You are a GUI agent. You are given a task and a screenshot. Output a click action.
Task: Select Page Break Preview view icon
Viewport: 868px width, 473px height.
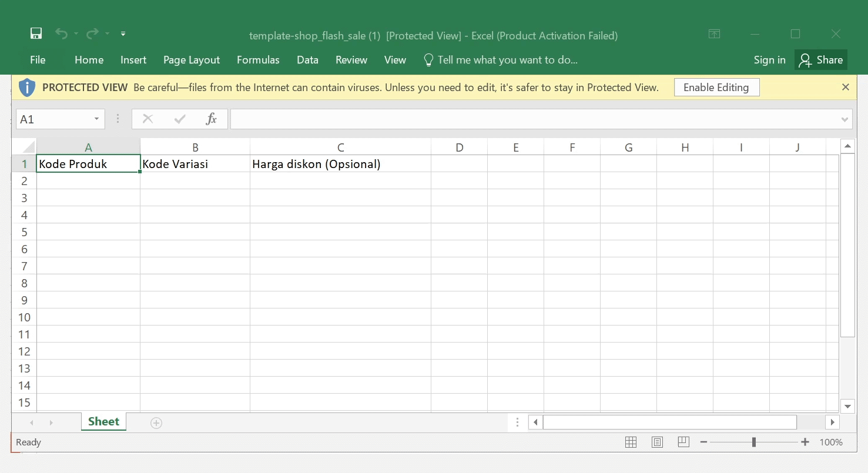click(x=683, y=442)
